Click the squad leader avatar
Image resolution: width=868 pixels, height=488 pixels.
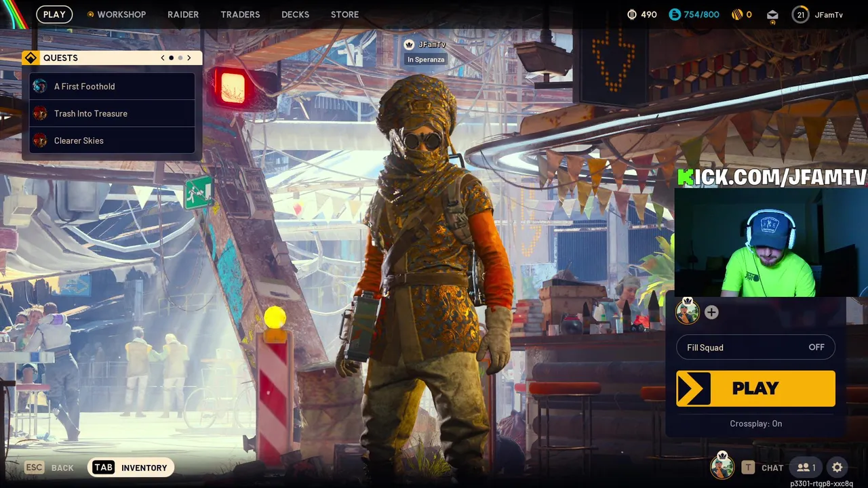[688, 312]
